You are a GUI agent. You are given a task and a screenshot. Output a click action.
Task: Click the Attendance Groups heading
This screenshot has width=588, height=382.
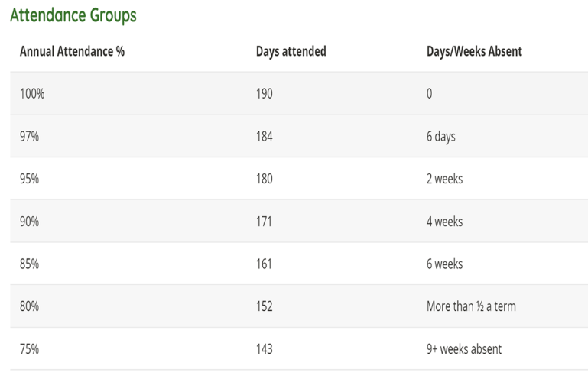(73, 16)
